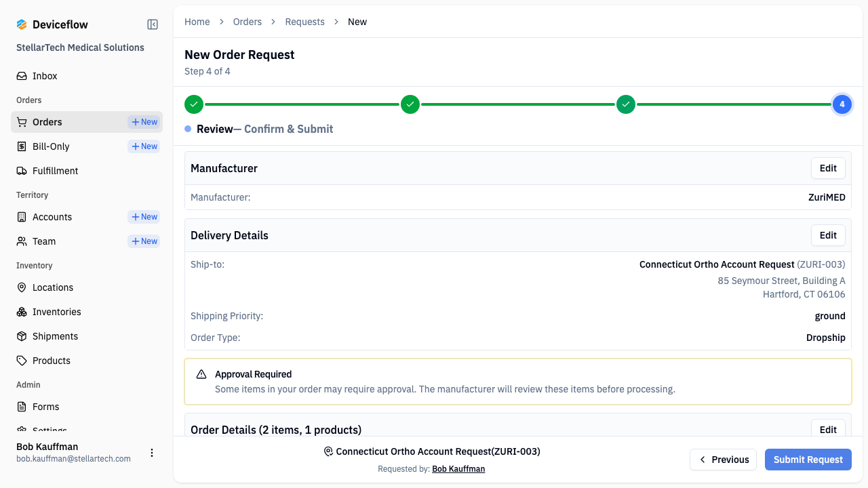
Task: Click the Shipments package icon
Action: tap(22, 336)
